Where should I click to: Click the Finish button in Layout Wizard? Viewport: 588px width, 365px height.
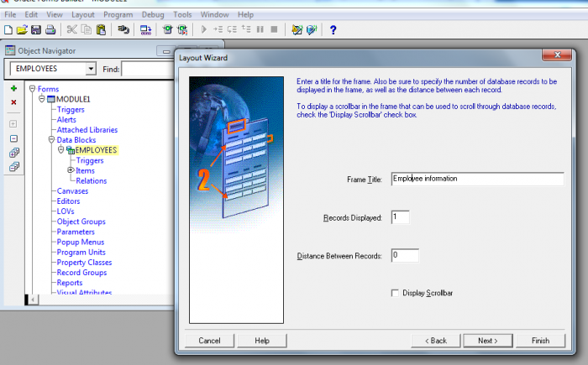pos(540,341)
